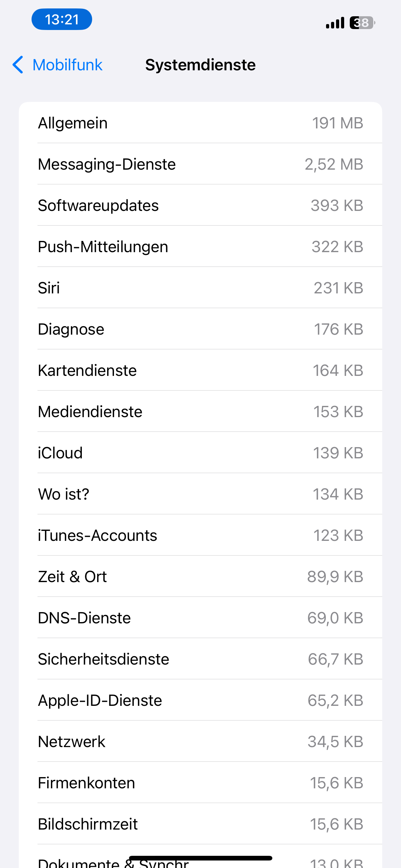Select the iTunes-Accounts row

click(200, 536)
